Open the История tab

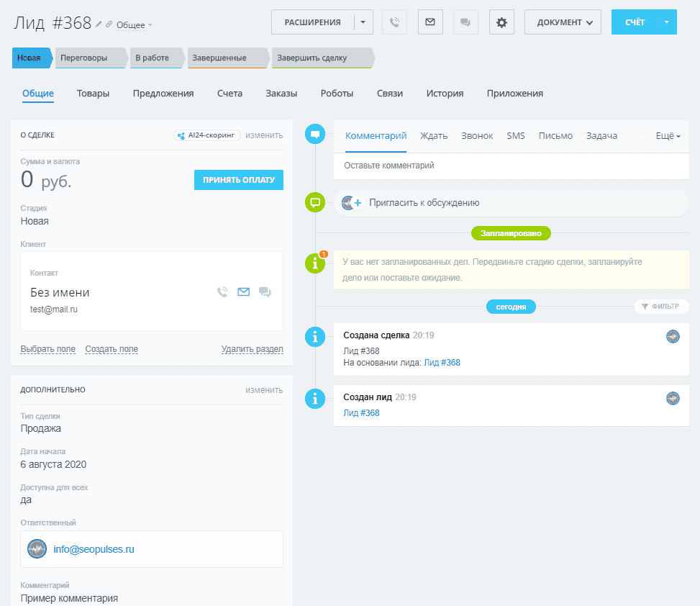445,94
